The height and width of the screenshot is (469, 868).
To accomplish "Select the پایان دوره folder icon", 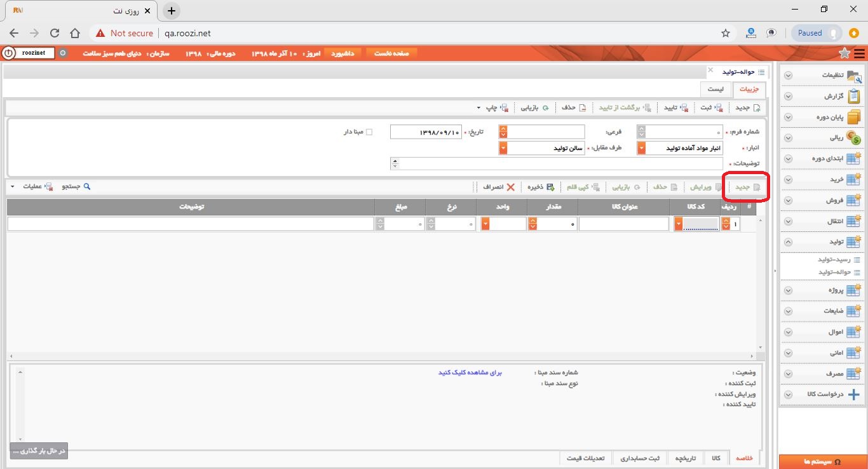I will [x=854, y=117].
